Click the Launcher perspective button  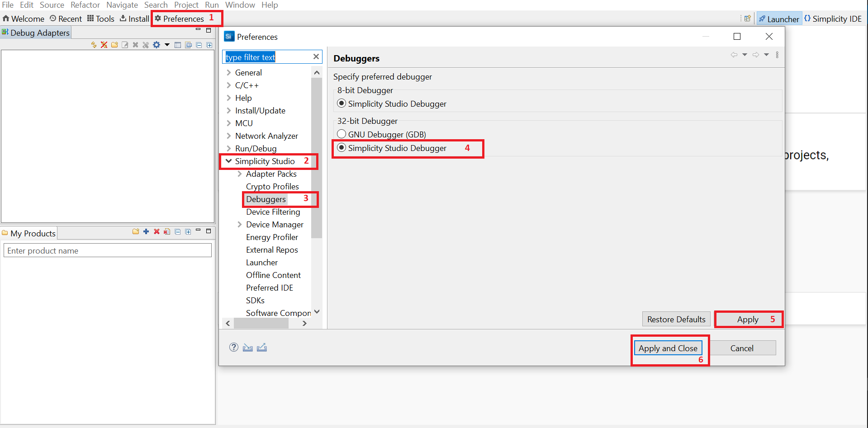tap(779, 19)
